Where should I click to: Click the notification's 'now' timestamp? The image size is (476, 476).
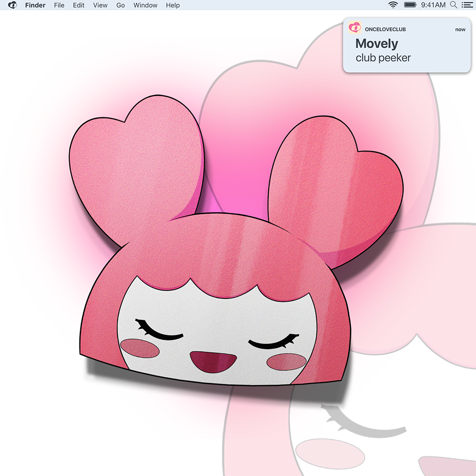(460, 29)
